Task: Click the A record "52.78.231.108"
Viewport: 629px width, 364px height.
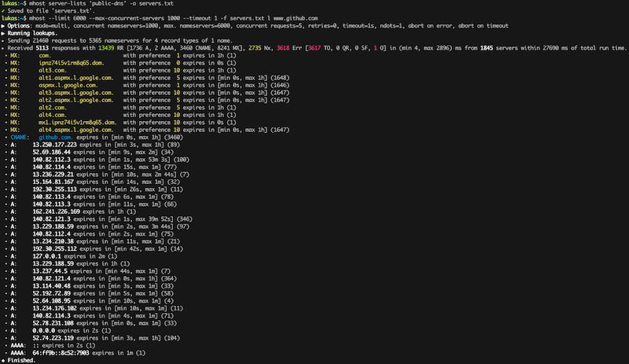Action: coord(53,323)
